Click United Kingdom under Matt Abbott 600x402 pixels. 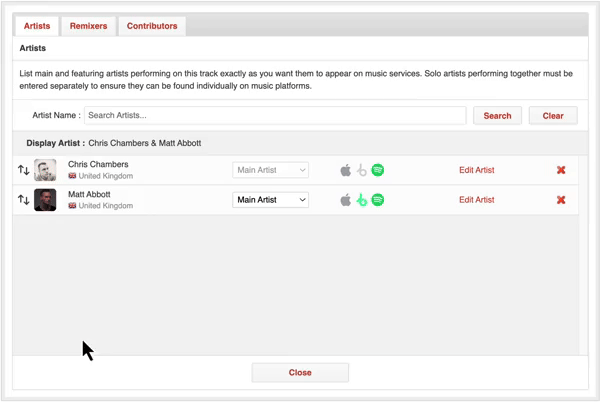pos(106,206)
